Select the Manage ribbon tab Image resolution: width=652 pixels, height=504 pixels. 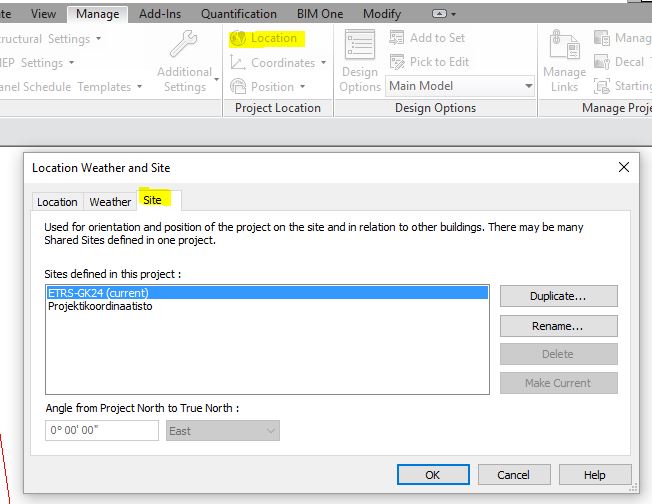pyautogui.click(x=98, y=14)
